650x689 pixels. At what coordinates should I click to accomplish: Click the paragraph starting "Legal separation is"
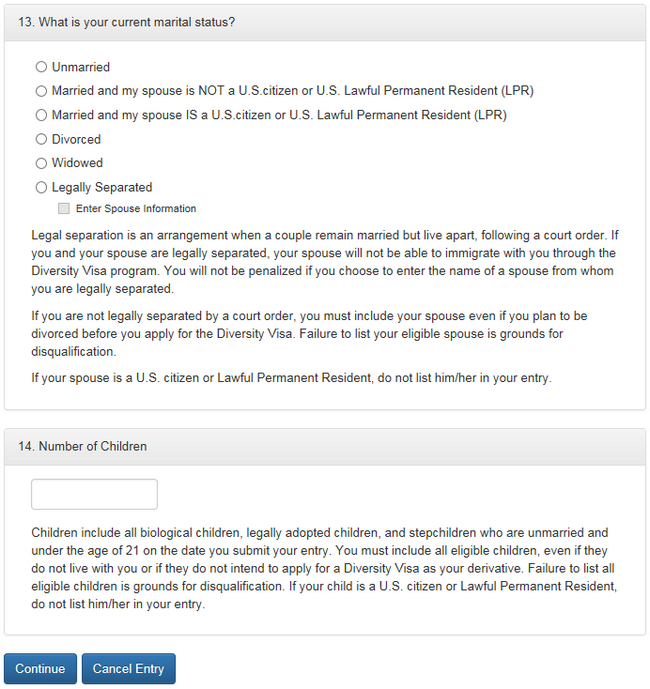point(324,262)
